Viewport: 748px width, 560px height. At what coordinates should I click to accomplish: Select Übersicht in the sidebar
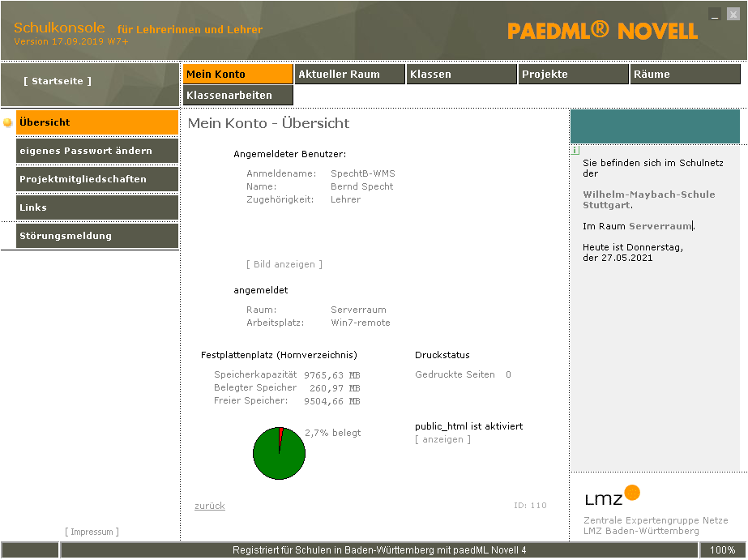tap(97, 122)
